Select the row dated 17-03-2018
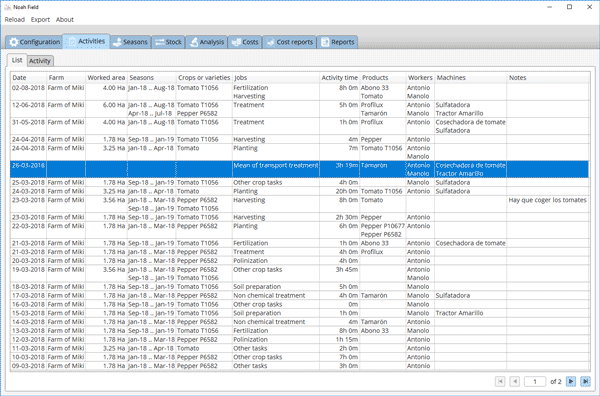 [x=300, y=295]
